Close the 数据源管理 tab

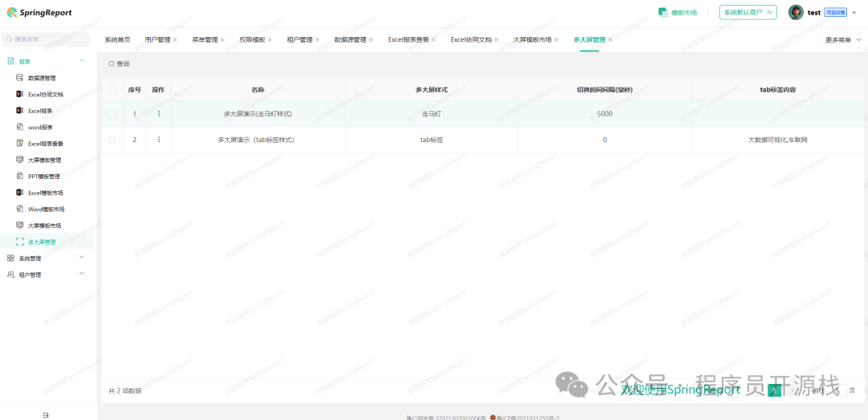371,40
